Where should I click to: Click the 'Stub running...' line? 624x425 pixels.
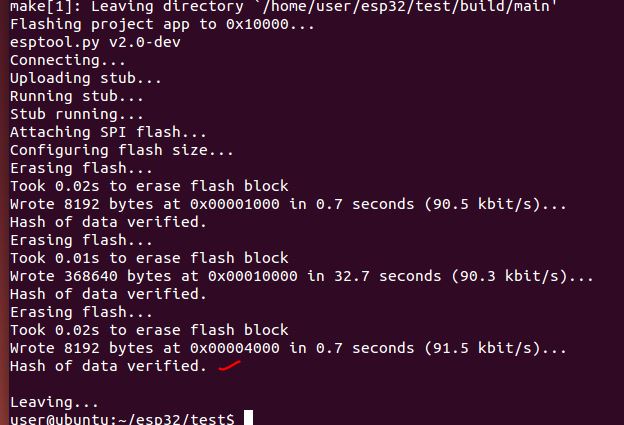(77, 114)
